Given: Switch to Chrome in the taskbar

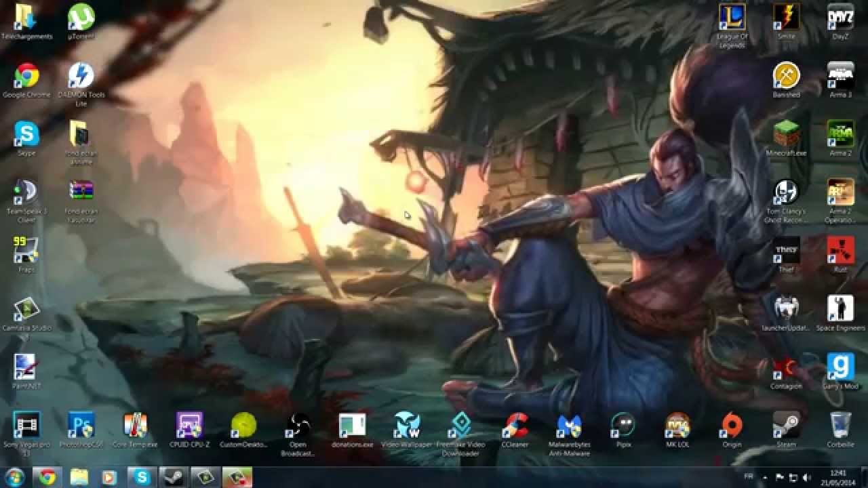Looking at the screenshot, I should click(47, 477).
